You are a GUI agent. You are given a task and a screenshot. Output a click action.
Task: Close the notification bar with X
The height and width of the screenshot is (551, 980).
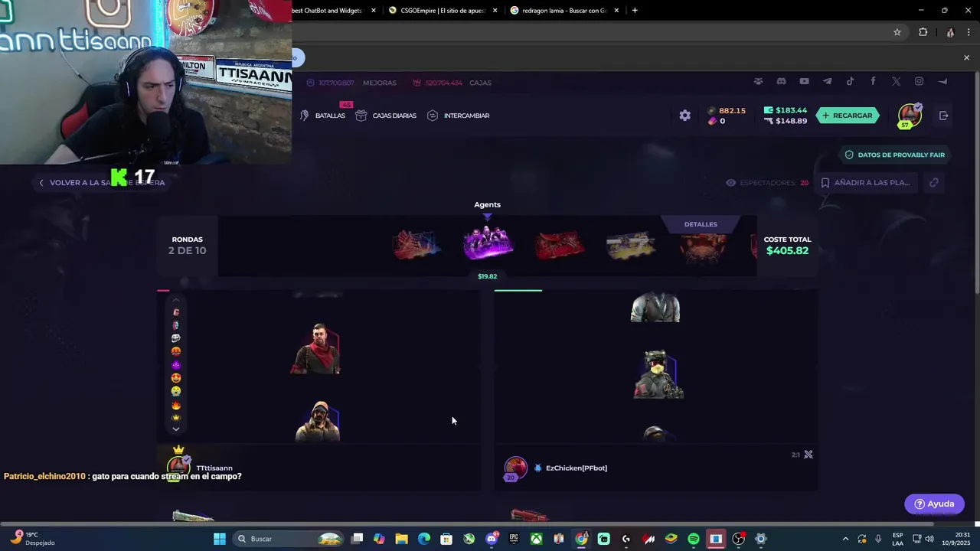966,57
